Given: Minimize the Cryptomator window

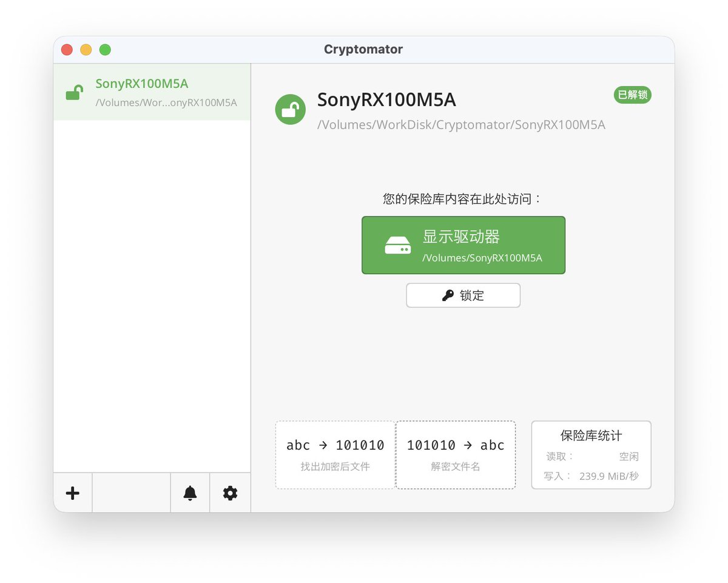Looking at the screenshot, I should (86, 50).
